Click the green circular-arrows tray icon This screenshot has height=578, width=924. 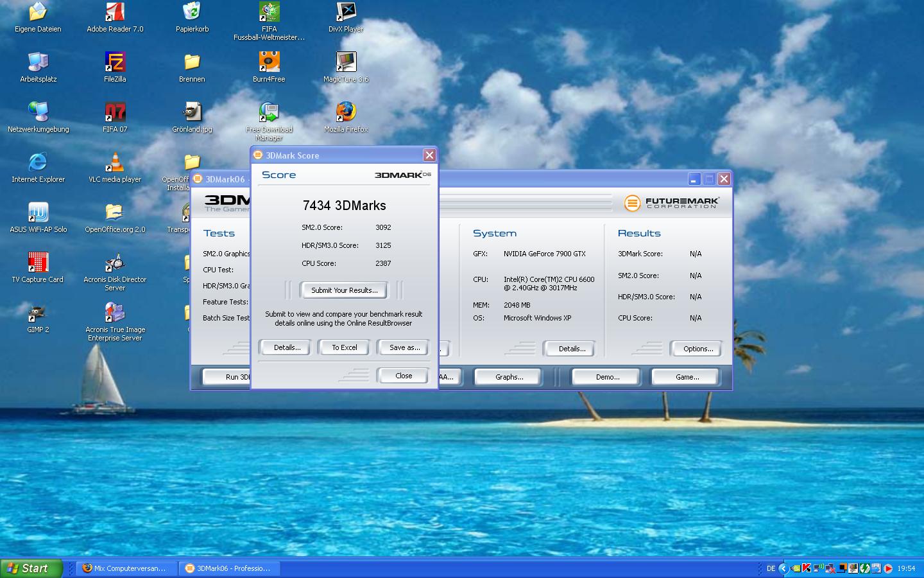[x=865, y=568]
